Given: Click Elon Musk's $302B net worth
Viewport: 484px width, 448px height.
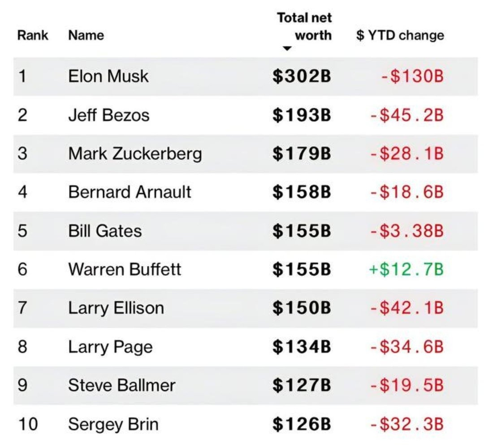Looking at the screenshot, I should pyautogui.click(x=302, y=76).
